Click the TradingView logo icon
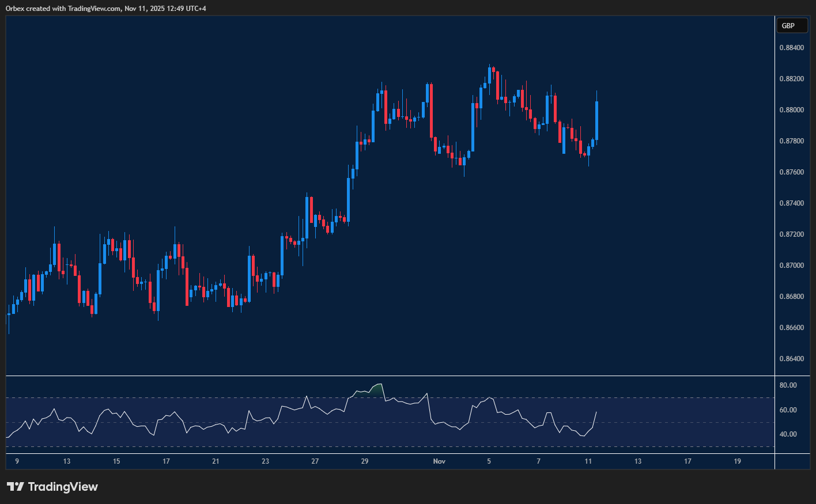816x504 pixels. 16,487
